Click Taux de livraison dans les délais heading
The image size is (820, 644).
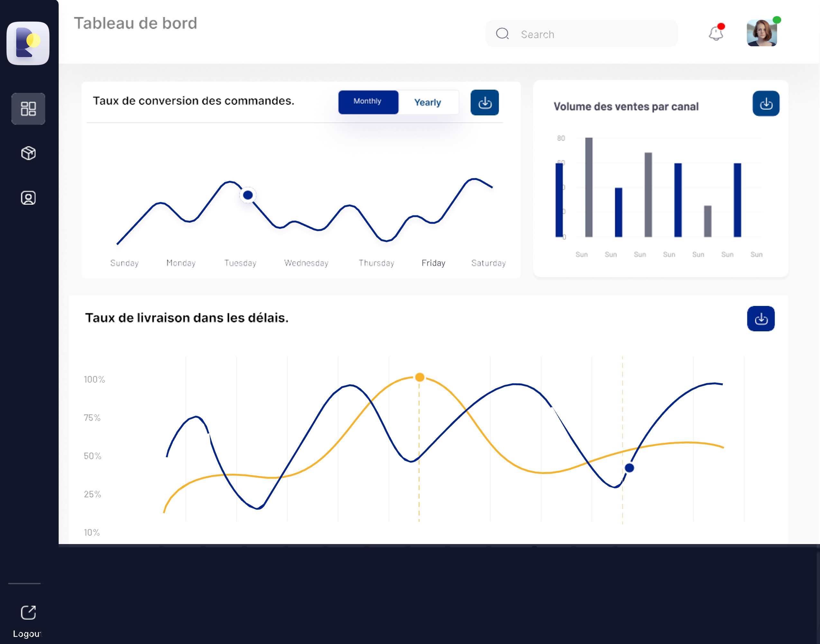(187, 318)
